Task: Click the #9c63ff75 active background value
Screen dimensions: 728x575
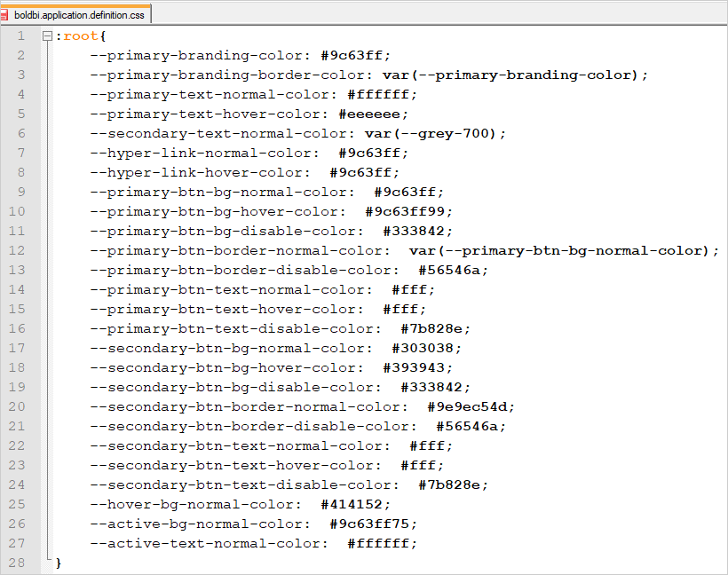Action: [x=373, y=524]
